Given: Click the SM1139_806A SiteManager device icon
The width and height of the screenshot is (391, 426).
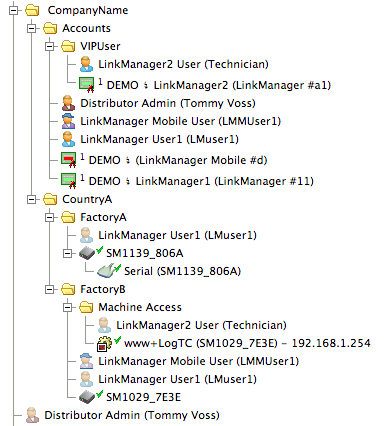Looking at the screenshot, I should click(x=87, y=254).
